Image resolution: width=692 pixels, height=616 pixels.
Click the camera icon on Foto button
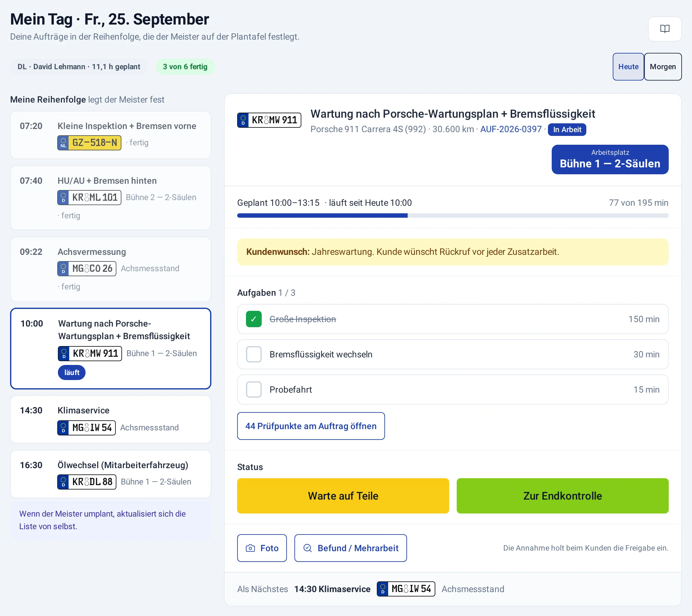coord(250,548)
